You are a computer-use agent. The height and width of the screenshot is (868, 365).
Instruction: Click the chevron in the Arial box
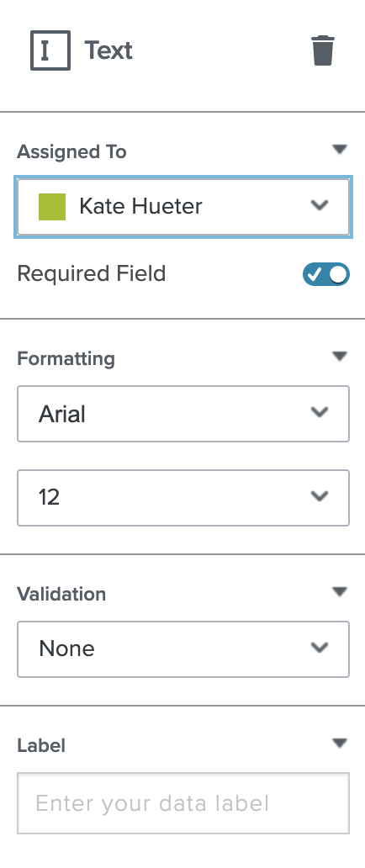(320, 412)
